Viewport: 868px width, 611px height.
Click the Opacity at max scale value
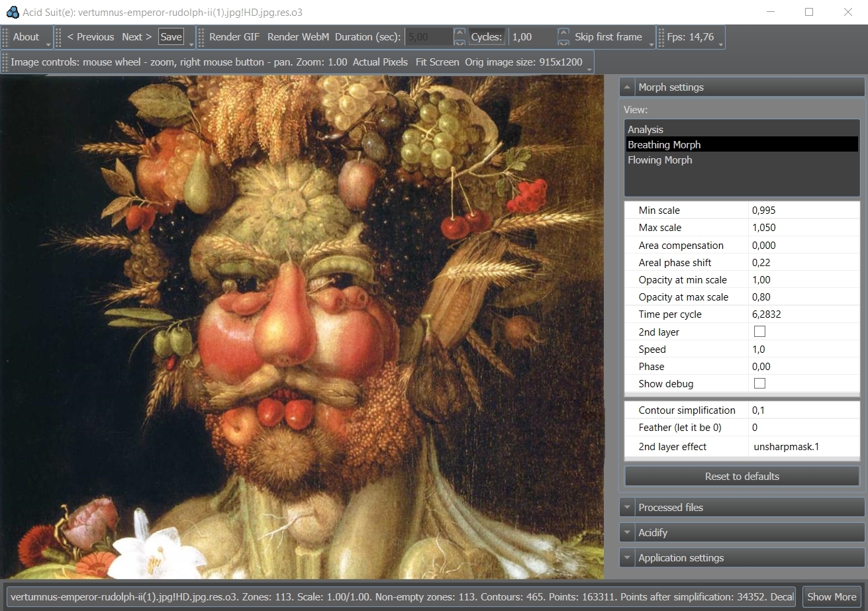click(x=804, y=297)
